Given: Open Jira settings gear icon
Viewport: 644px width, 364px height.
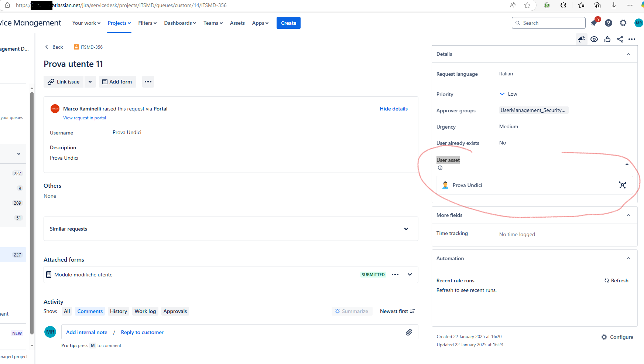Looking at the screenshot, I should click(623, 23).
